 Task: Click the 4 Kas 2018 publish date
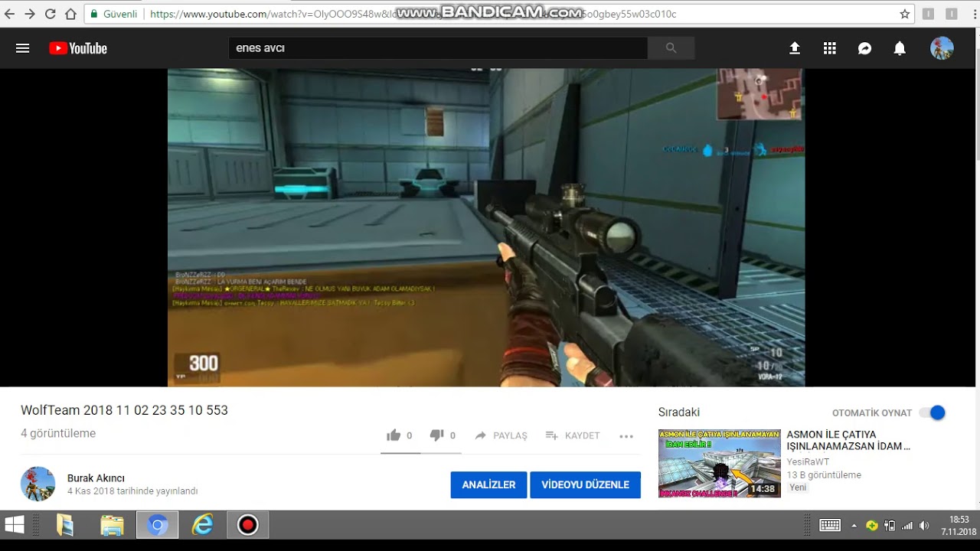[132, 491]
